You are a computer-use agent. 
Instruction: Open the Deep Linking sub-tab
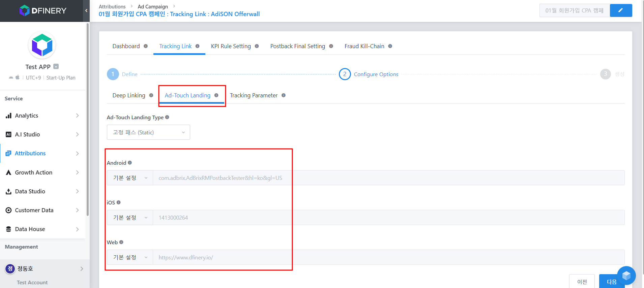[129, 95]
